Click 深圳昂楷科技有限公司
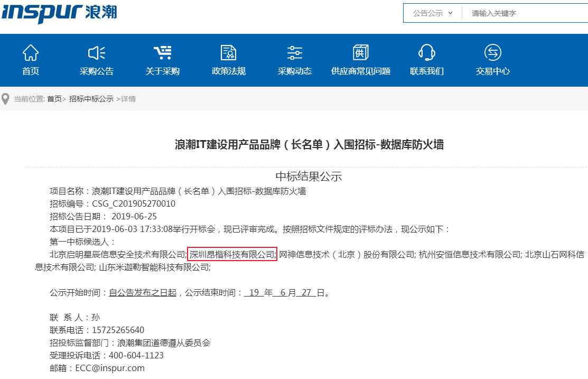 coord(232,255)
